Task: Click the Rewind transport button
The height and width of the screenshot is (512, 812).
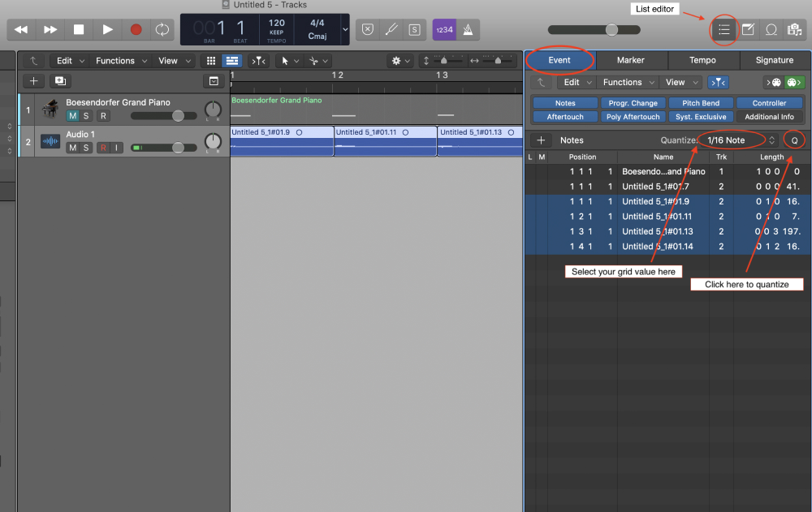Action: point(21,29)
